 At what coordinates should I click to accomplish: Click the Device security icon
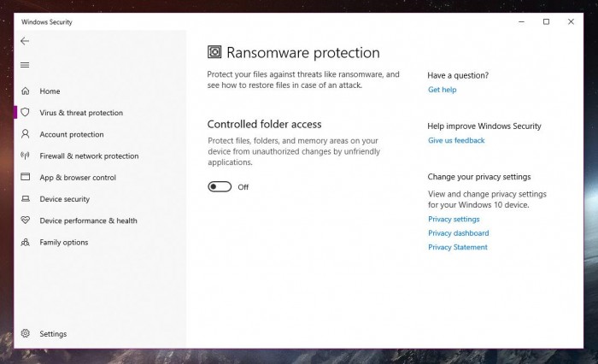(25, 199)
